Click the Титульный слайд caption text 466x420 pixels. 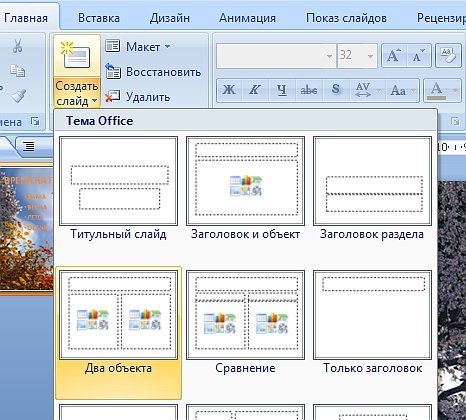[x=118, y=234]
